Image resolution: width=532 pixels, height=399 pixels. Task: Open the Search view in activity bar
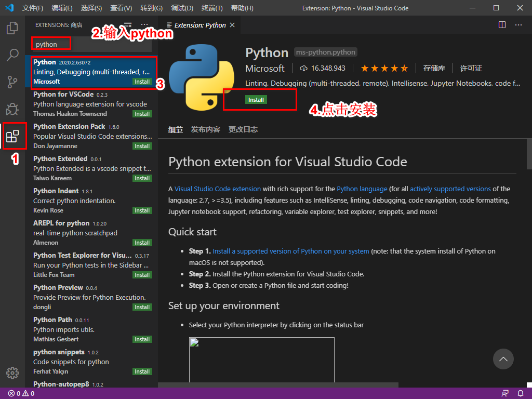pyautogui.click(x=12, y=55)
